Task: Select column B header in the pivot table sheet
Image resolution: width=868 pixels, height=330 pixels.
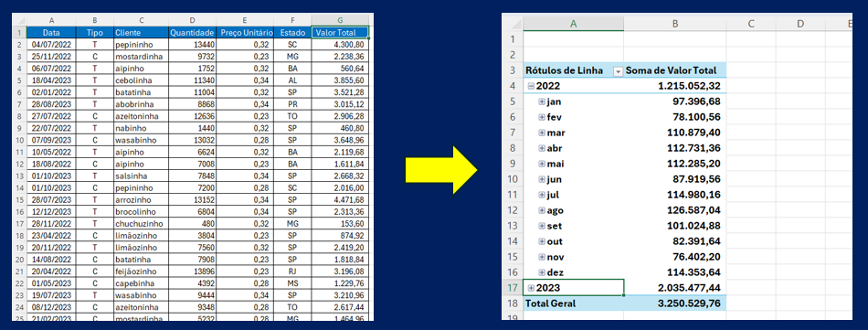Action: click(675, 23)
